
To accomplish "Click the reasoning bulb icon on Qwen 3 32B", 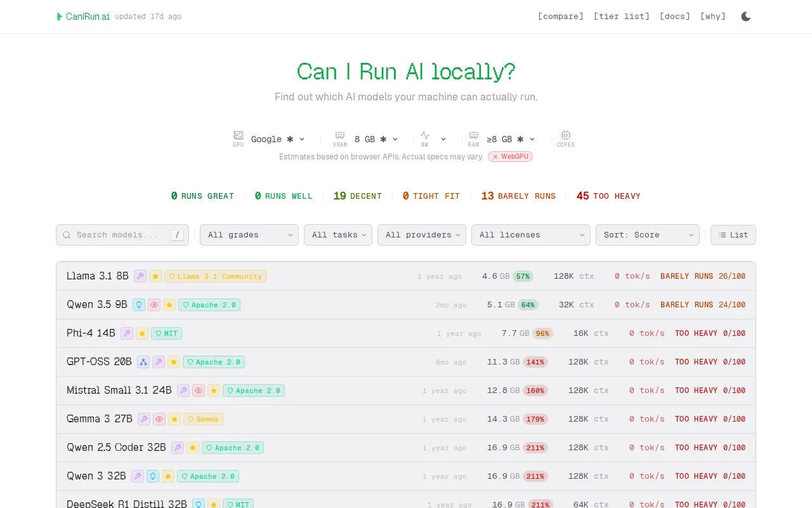I will [x=153, y=476].
